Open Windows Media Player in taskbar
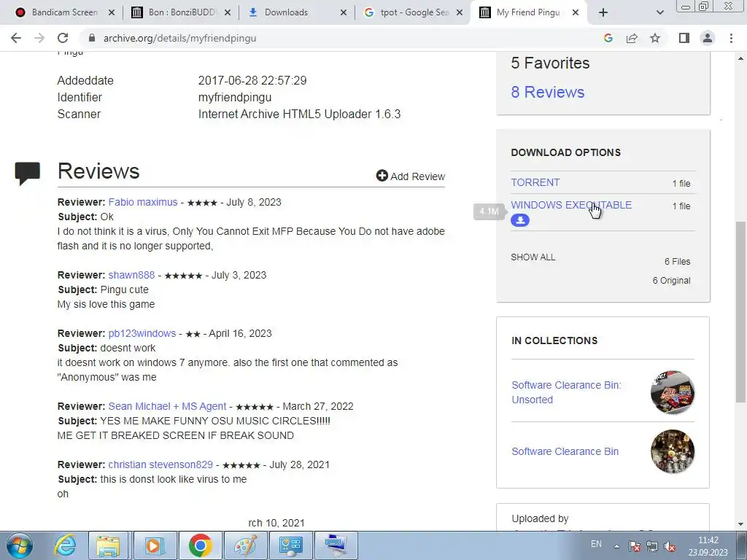Screen dimensions: 747x560 coord(155,545)
